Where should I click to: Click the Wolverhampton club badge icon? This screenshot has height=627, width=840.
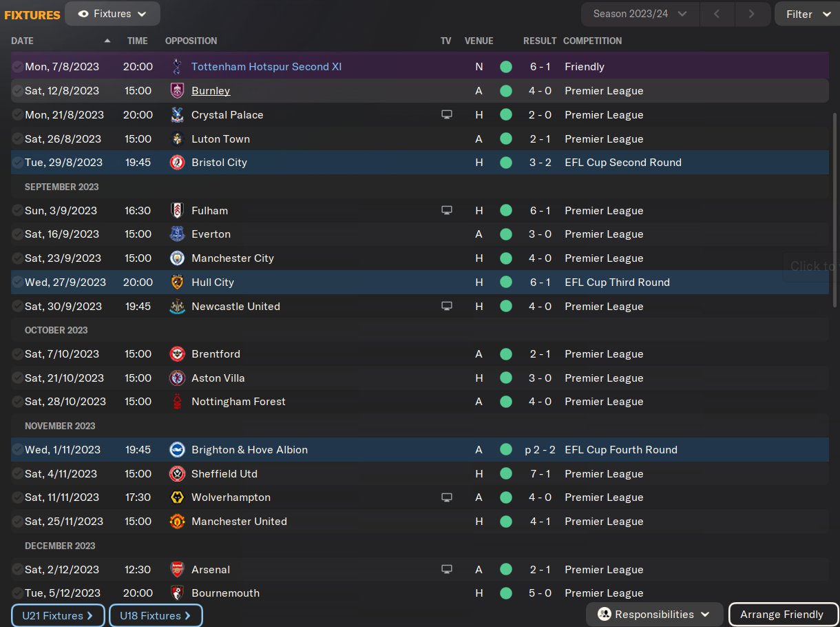(x=177, y=497)
